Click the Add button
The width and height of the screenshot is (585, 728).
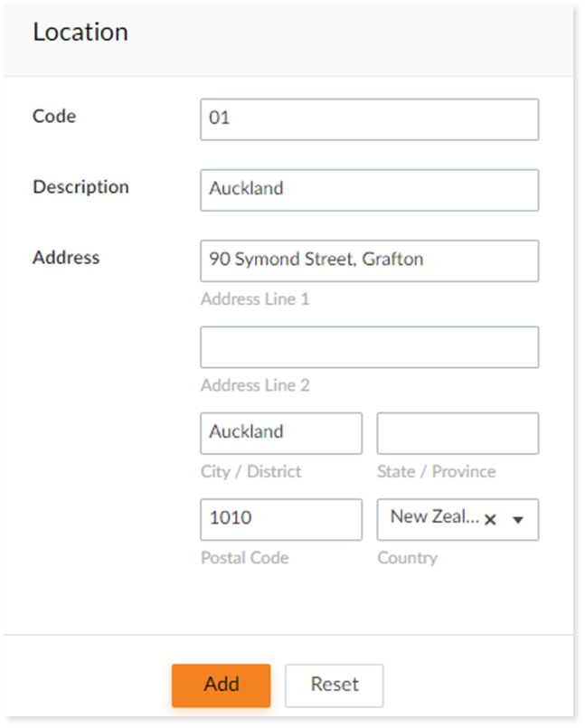(221, 685)
